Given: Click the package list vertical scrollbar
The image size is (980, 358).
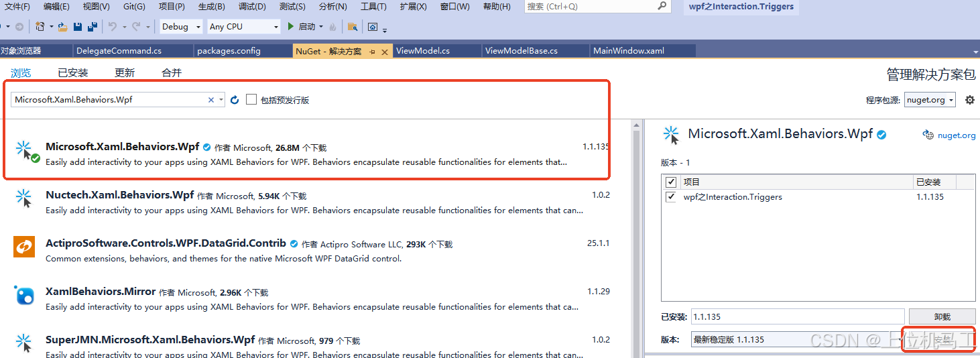Looking at the screenshot, I should point(636,239).
